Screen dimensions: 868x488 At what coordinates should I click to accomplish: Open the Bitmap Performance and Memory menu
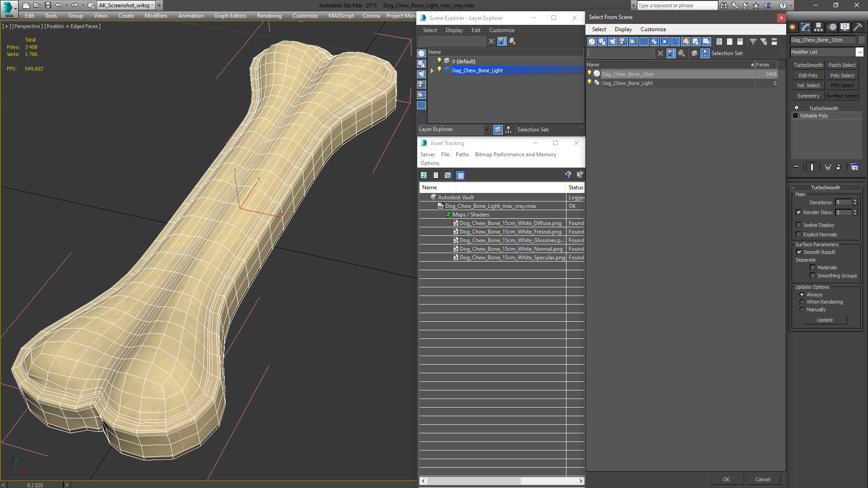pos(515,155)
